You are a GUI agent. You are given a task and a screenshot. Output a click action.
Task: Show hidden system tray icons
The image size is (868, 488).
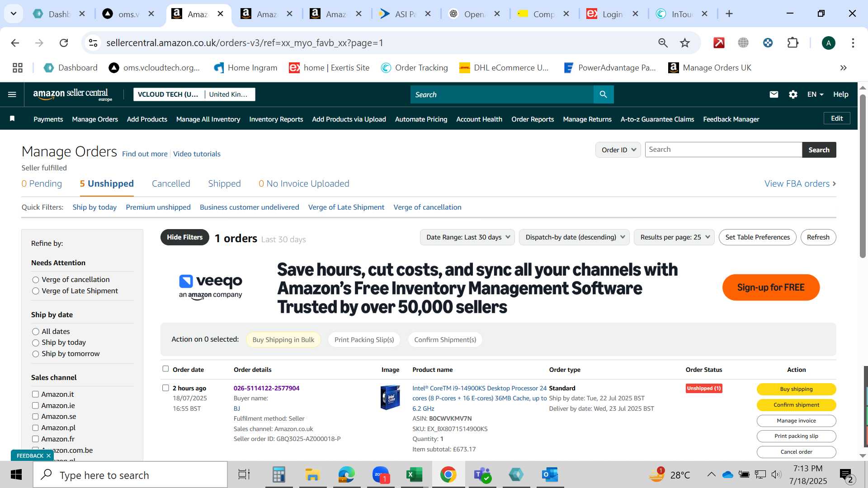pyautogui.click(x=711, y=474)
